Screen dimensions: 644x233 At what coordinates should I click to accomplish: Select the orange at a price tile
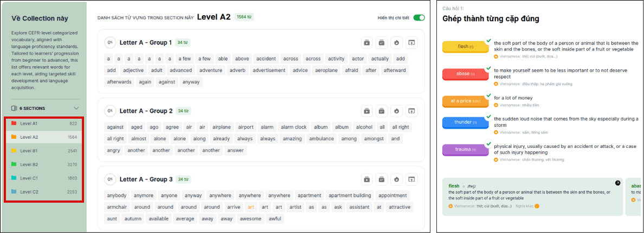tap(465, 101)
